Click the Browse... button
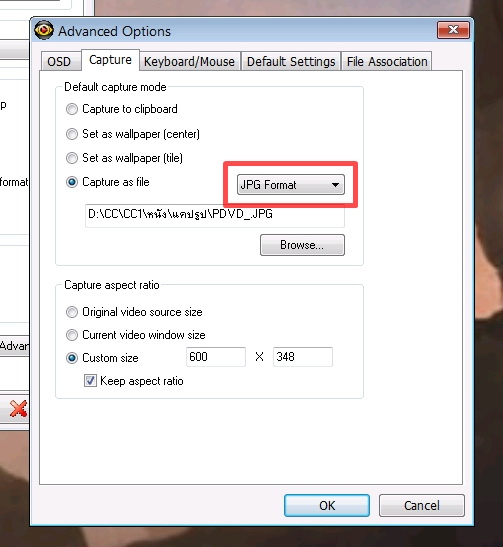Screen dimensions: 503x547 click(x=302, y=245)
